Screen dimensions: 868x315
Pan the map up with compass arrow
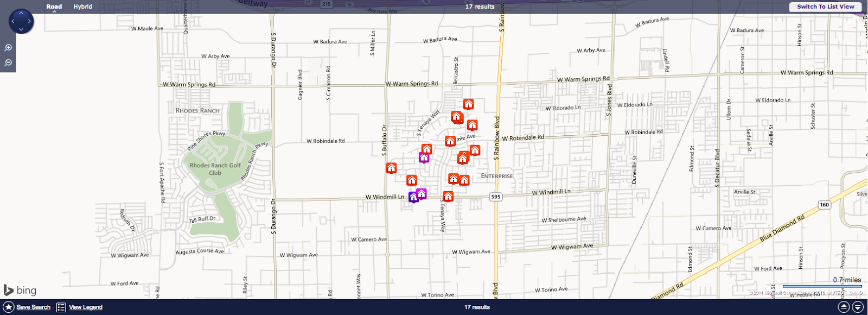click(x=21, y=13)
